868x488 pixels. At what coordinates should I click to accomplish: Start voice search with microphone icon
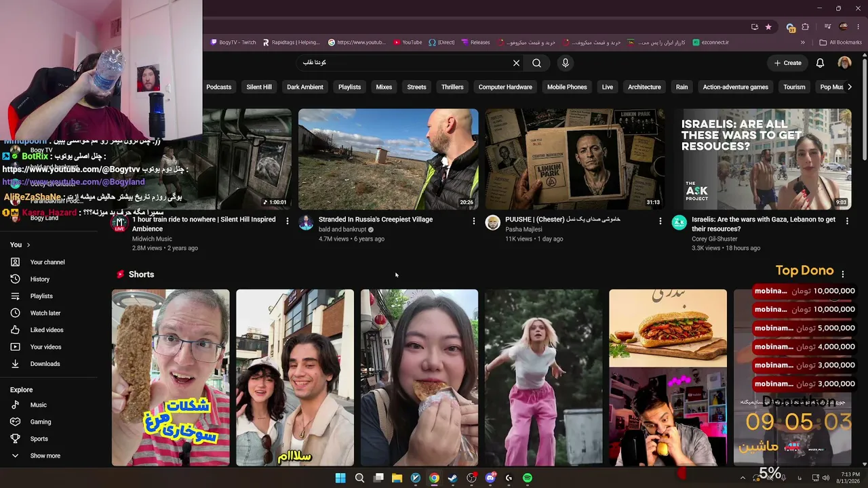(x=566, y=63)
